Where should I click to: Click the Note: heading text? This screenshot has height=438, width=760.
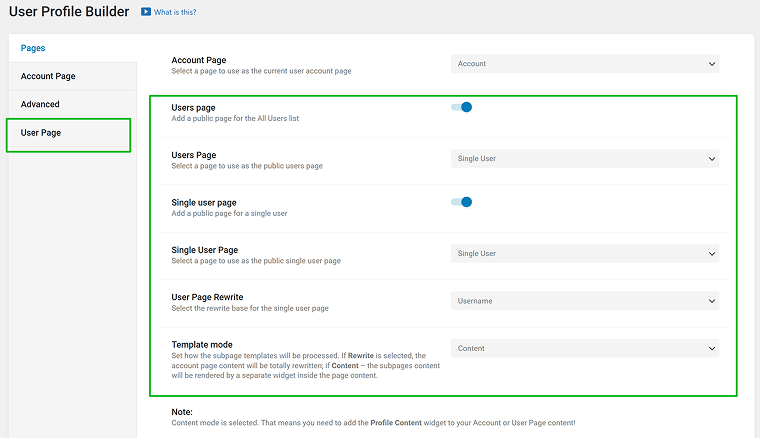(182, 412)
